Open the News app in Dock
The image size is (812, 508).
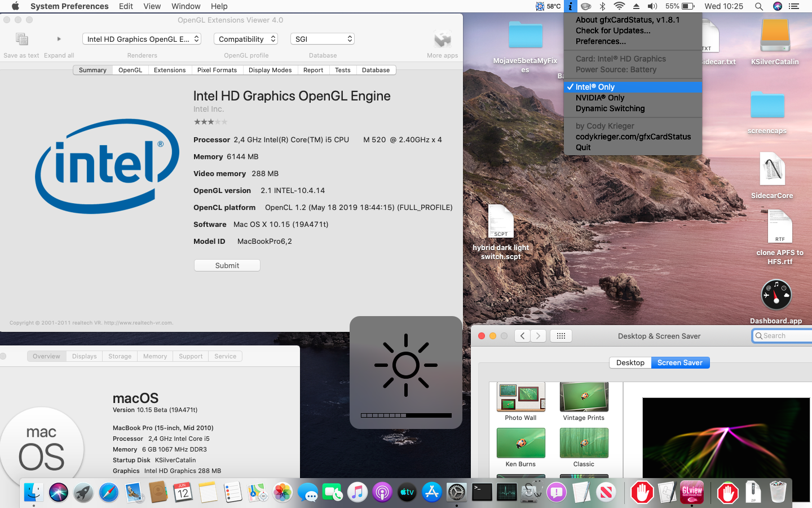(607, 492)
